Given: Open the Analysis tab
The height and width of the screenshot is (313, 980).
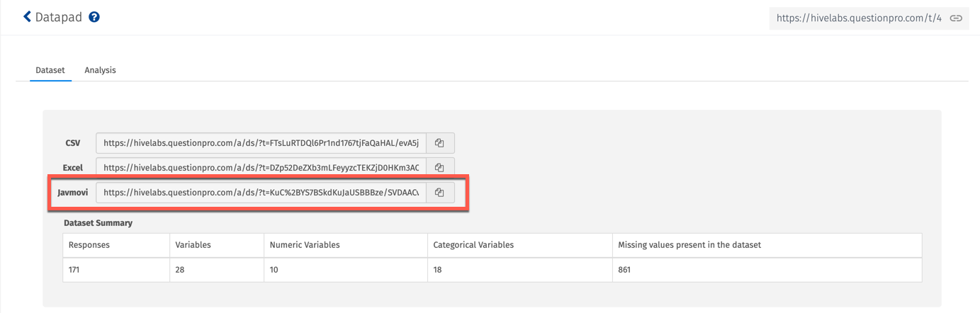Looking at the screenshot, I should (100, 70).
